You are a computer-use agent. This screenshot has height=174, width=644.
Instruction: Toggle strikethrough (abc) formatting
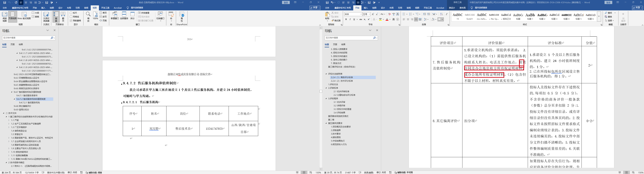point(361,19)
